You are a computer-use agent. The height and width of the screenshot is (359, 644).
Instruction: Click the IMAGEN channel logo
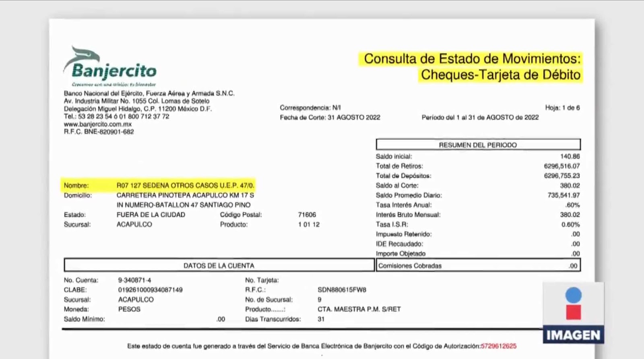tap(573, 313)
